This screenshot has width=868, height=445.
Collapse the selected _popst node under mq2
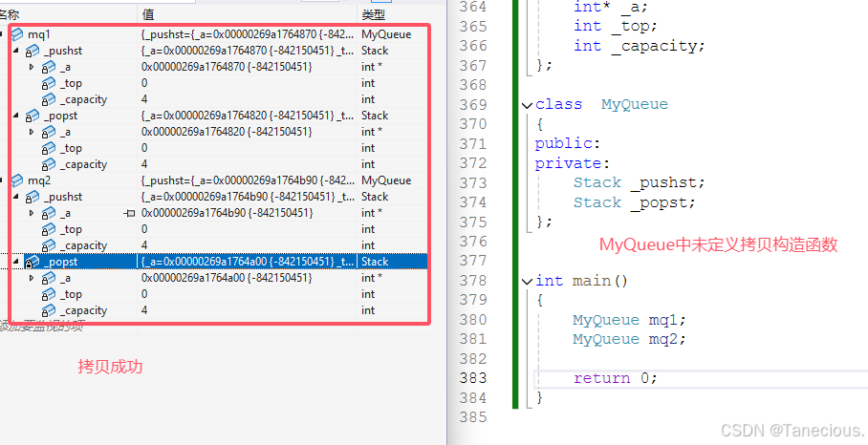[15, 261]
